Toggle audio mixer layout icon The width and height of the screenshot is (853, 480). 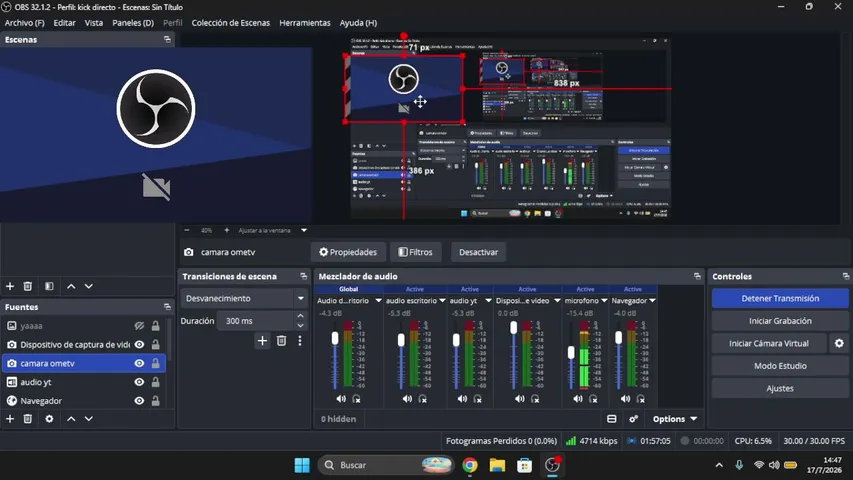pyautogui.click(x=611, y=419)
